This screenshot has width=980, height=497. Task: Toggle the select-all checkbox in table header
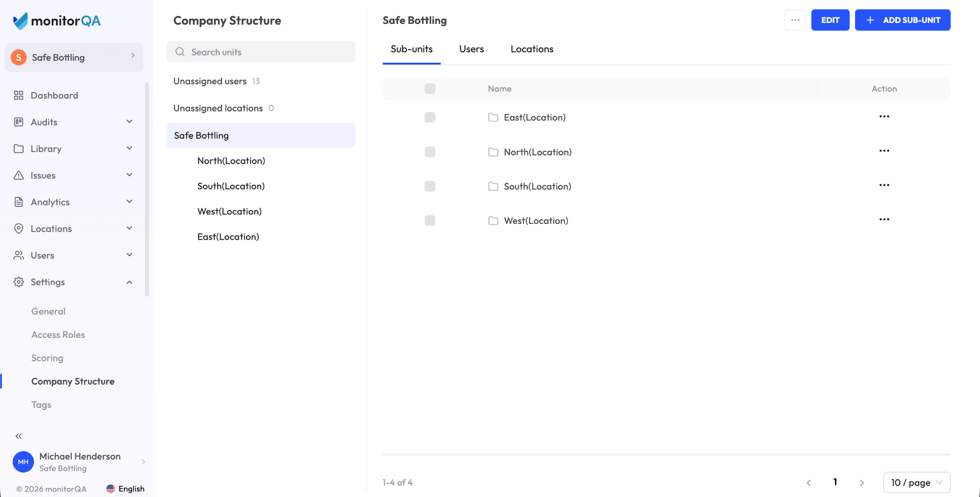(x=430, y=88)
